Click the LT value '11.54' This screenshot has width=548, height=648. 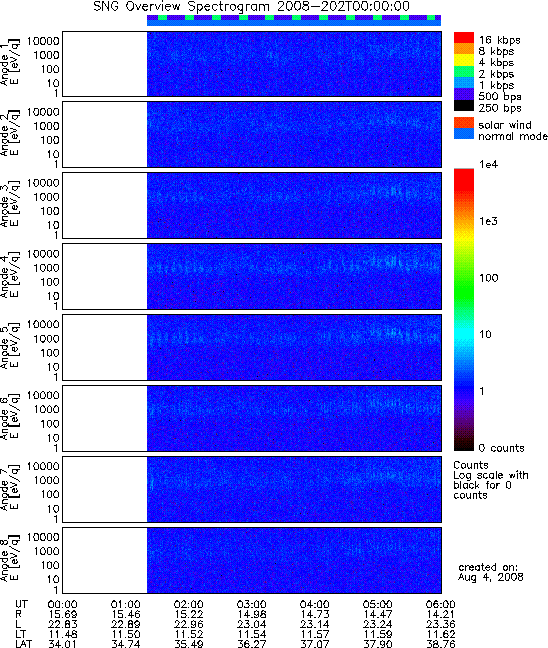[252, 634]
